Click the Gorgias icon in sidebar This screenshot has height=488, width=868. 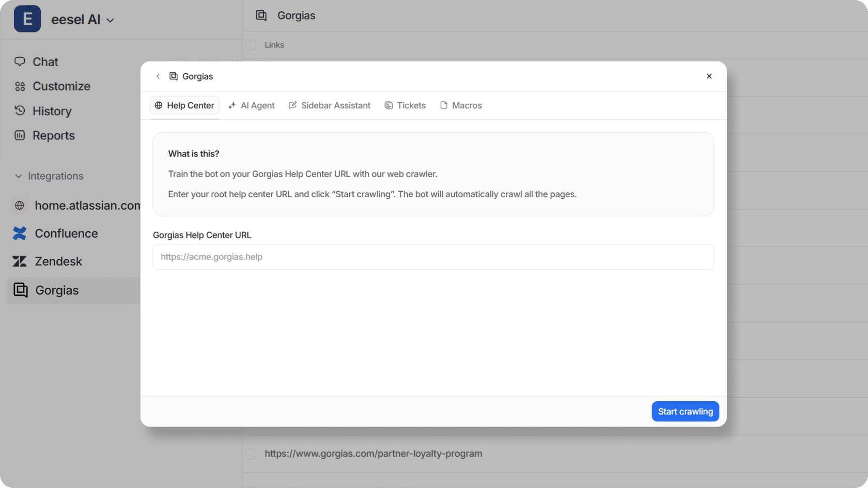coord(21,290)
